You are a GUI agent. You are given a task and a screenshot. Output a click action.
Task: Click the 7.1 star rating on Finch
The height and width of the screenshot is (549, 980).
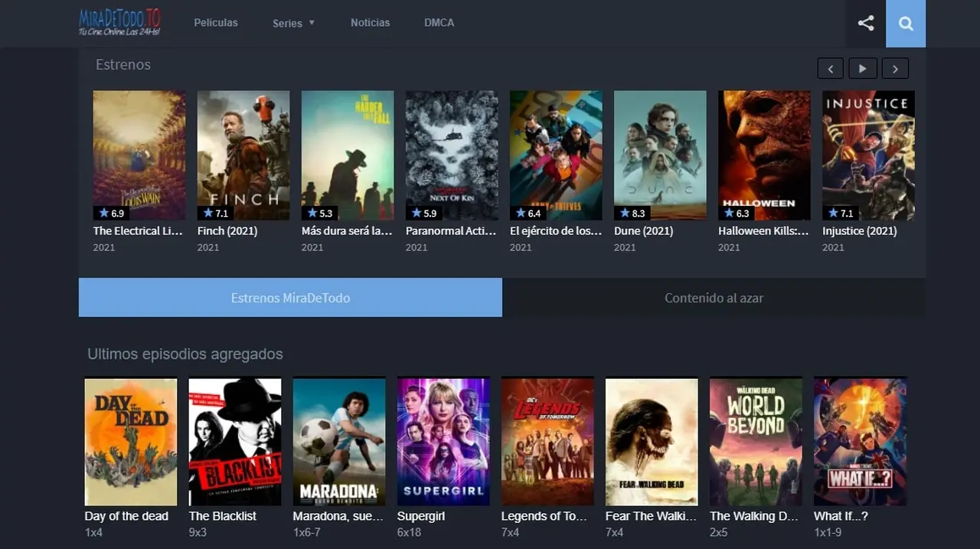[216, 213]
